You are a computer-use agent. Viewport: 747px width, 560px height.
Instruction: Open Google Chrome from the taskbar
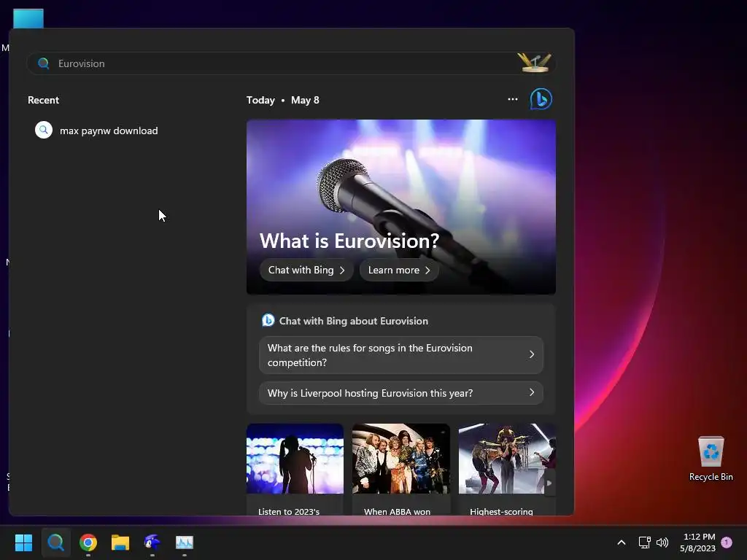point(88,542)
